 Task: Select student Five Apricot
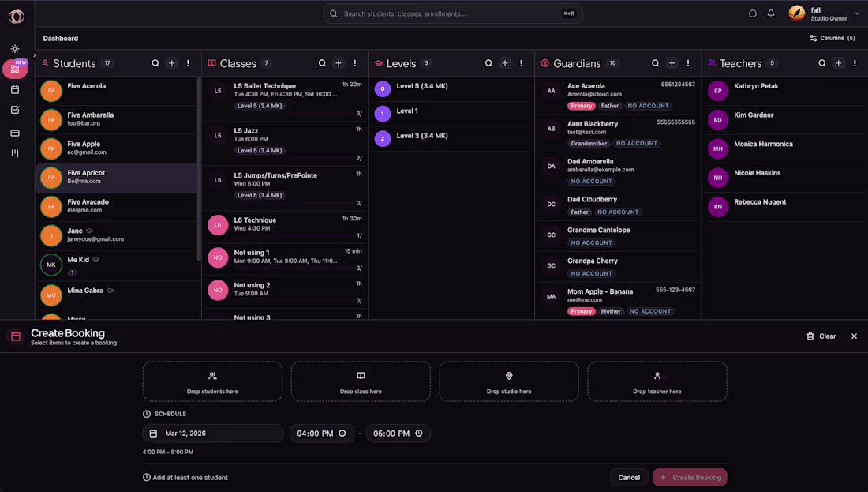[117, 178]
